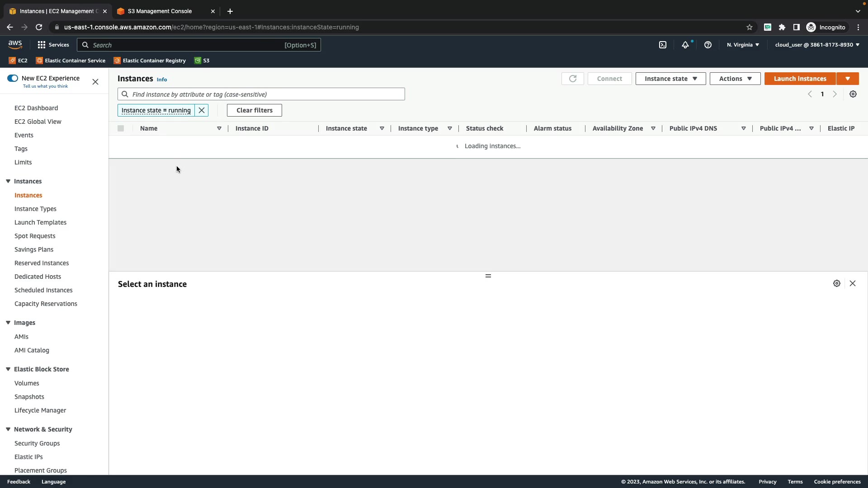Open the notifications bell icon

point(685,45)
